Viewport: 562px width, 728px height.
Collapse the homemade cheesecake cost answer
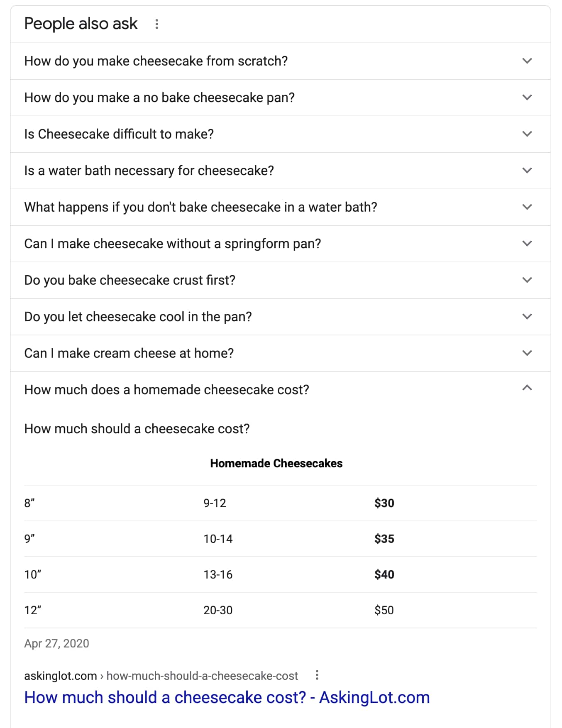click(x=527, y=388)
